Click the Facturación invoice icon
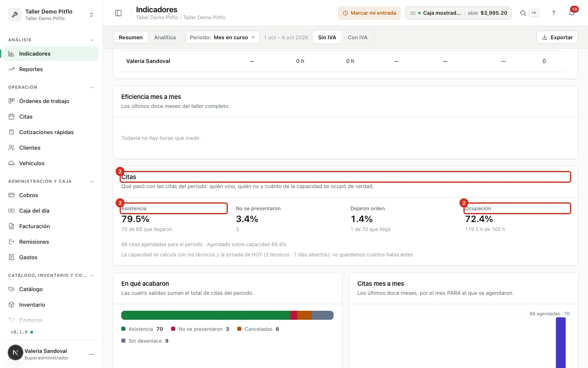The height and width of the screenshot is (368, 588). coord(11,226)
